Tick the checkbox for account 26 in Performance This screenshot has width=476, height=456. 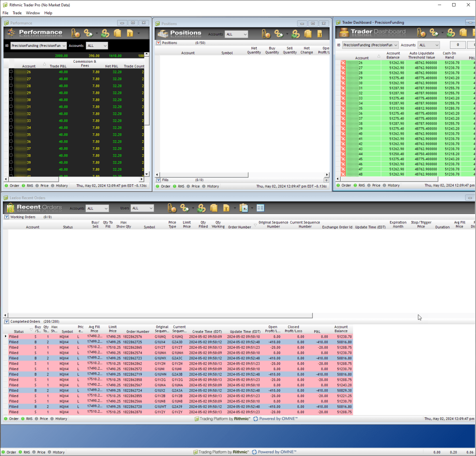tap(11, 72)
